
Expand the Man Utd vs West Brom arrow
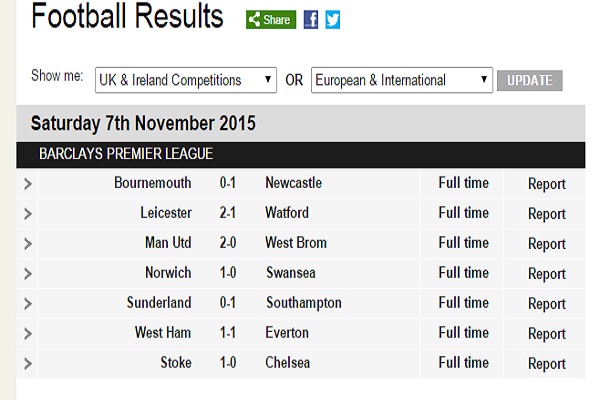pyautogui.click(x=28, y=243)
